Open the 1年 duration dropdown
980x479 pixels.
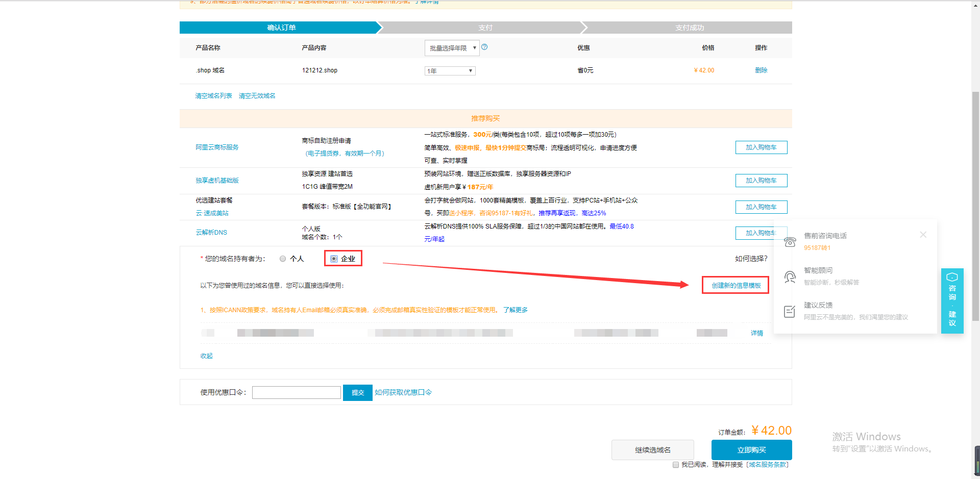point(450,71)
